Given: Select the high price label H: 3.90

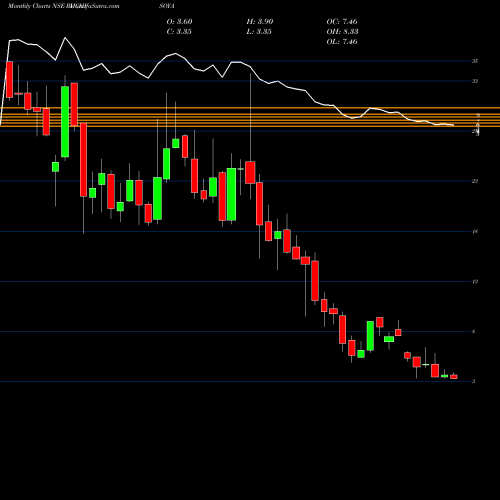Looking at the screenshot, I should pos(260,22).
